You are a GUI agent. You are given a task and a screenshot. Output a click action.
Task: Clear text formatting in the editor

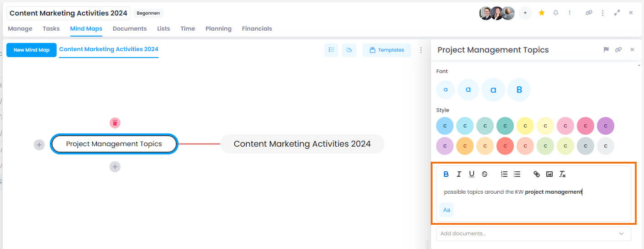pos(563,174)
